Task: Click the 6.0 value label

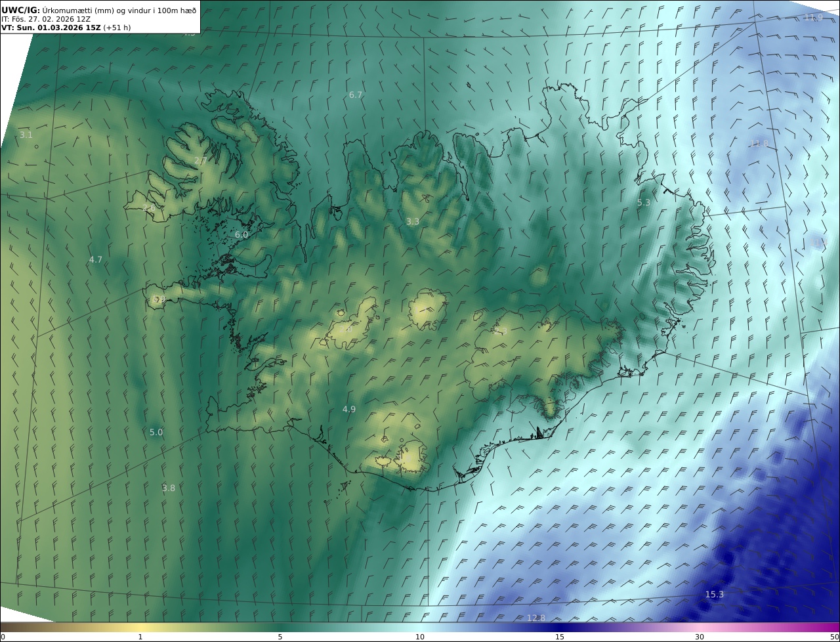Action: coord(241,234)
